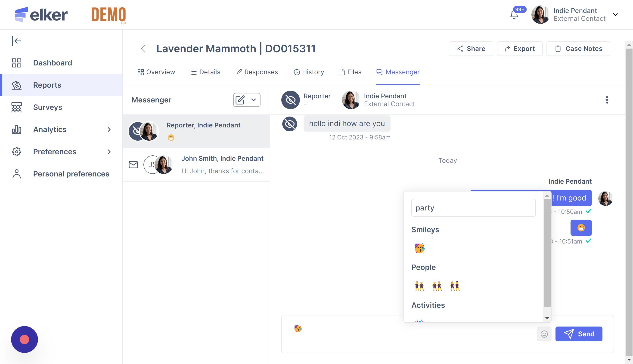Open dropdown arrow next to compose icon
This screenshot has height=364, width=633.
tap(254, 100)
